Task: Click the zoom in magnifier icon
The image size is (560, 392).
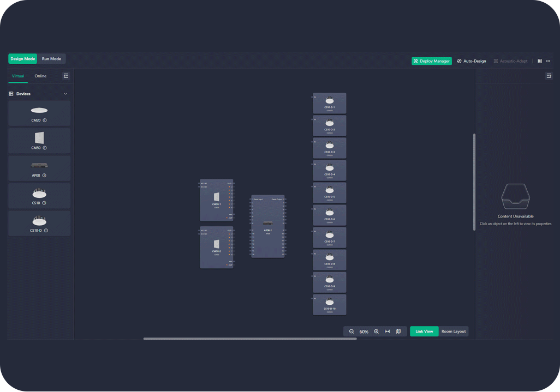Action: tap(377, 331)
